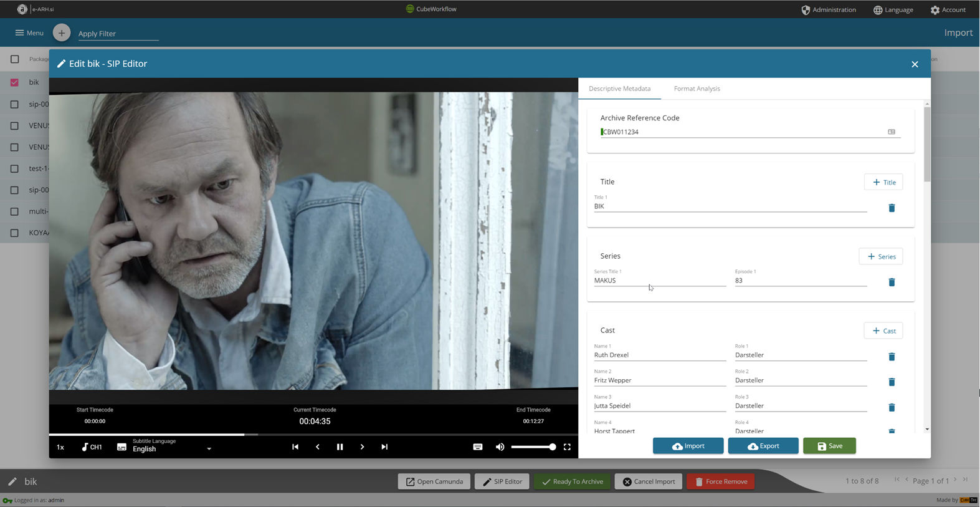Add a new Cast entry
This screenshot has width=980, height=507.
point(883,331)
